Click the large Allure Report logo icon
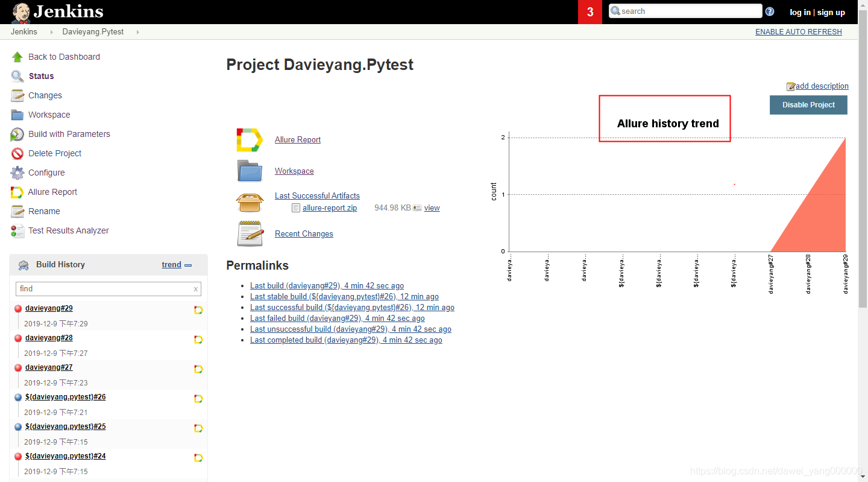 click(250, 139)
